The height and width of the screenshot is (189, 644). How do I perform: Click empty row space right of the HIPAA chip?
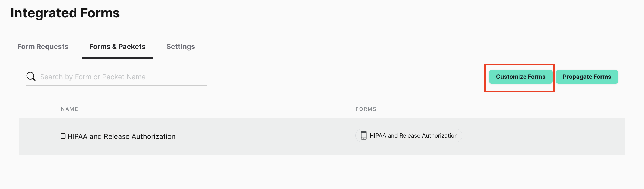[544, 136]
